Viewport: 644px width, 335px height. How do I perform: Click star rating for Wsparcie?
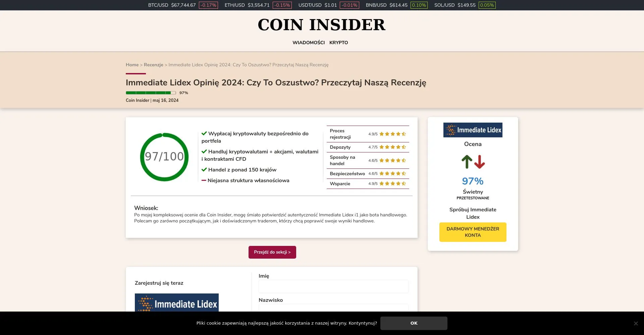(393, 184)
